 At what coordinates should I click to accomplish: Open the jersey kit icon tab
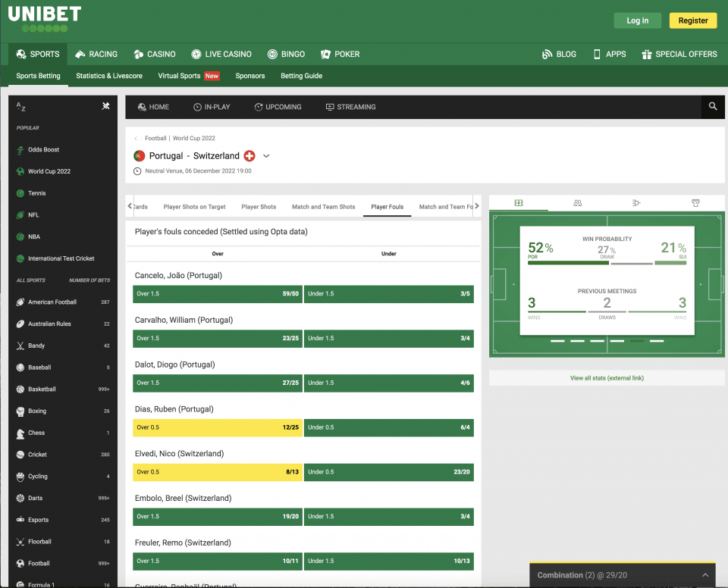pos(695,203)
